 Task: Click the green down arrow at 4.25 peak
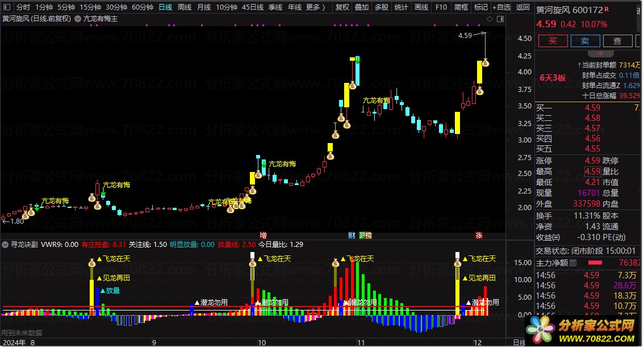click(x=358, y=61)
